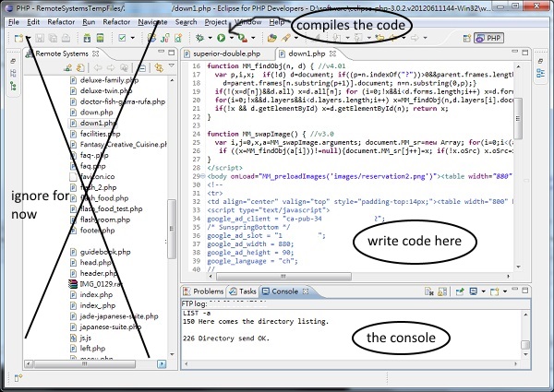Click the file tree vertical scrollbar thumb
The height and width of the screenshot is (392, 554).
[172, 229]
